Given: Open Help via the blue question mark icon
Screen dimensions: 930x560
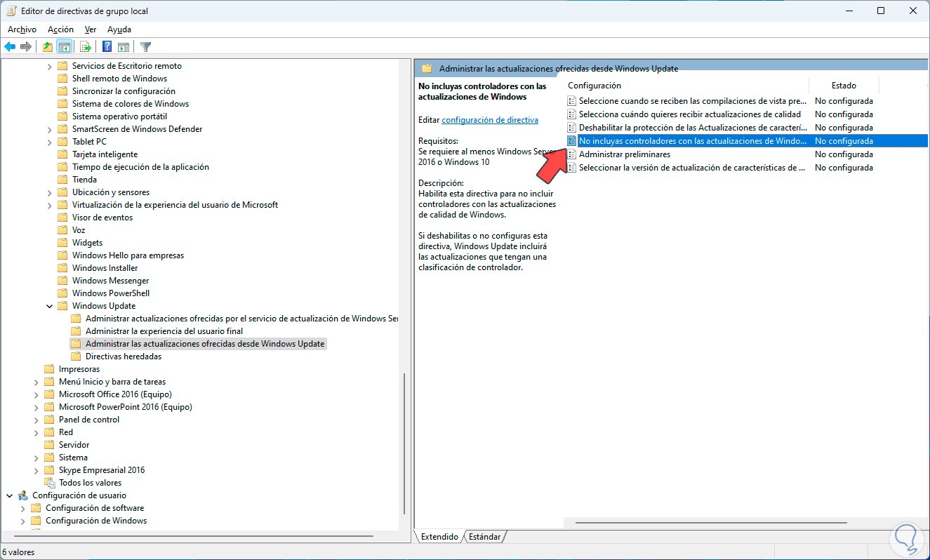Looking at the screenshot, I should click(107, 47).
